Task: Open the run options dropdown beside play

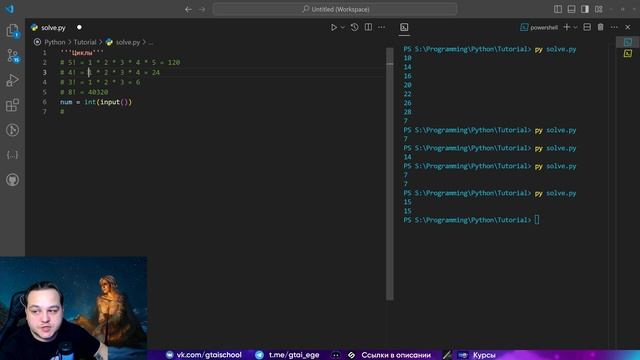Action: (x=342, y=27)
